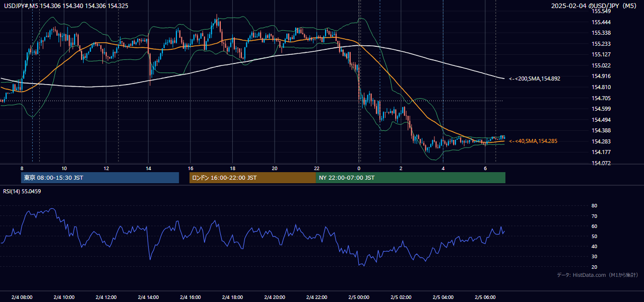Click price axis value 154.283

click(601, 141)
